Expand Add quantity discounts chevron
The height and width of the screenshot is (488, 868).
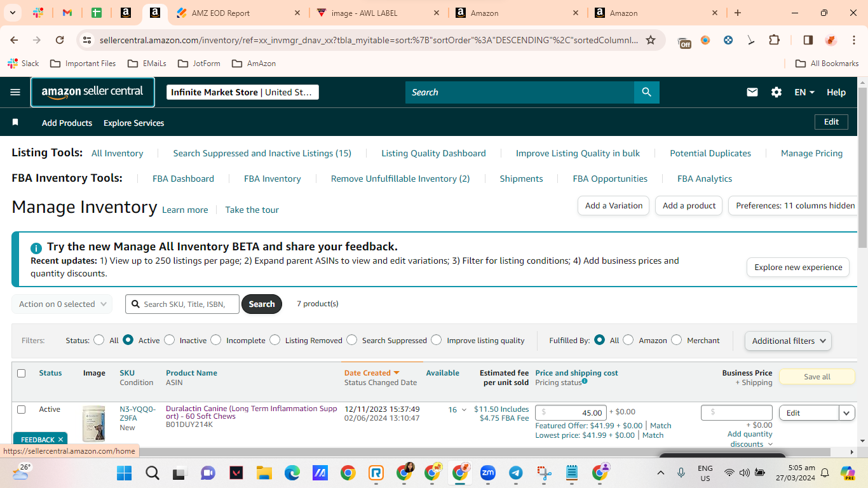(770, 444)
